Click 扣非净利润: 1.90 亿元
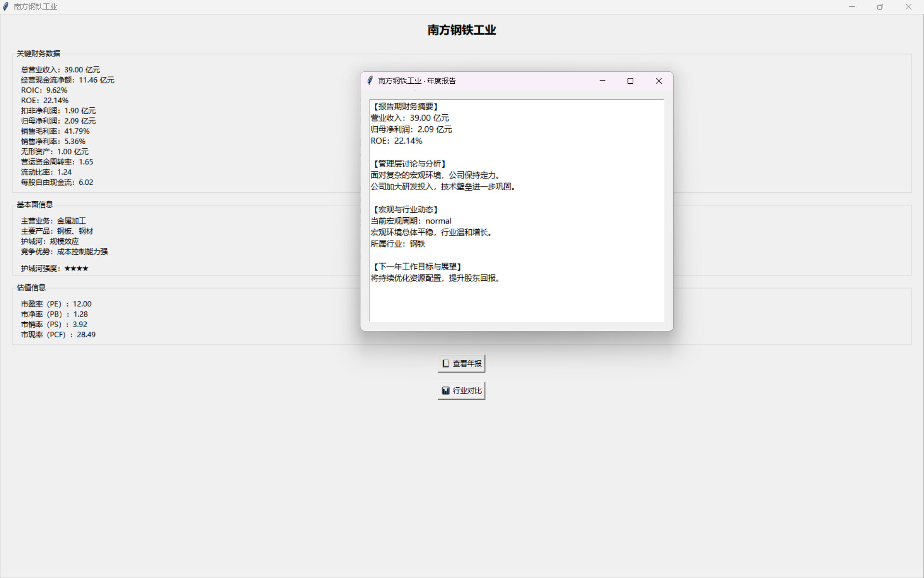The image size is (924, 578). pos(58,111)
